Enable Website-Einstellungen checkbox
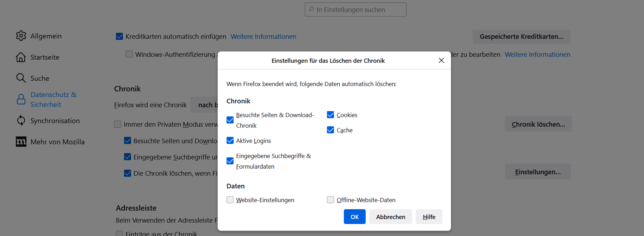Viewport: 644px width, 236px height. tap(230, 200)
